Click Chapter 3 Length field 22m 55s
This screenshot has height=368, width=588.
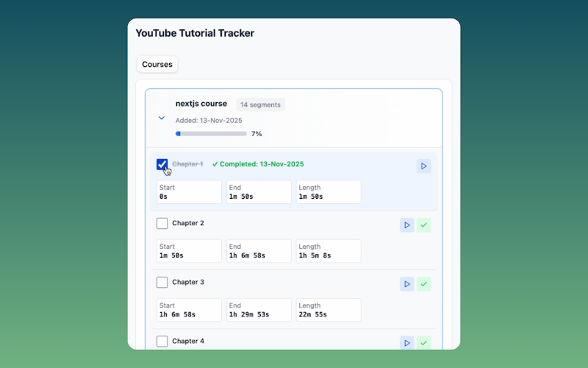pyautogui.click(x=329, y=310)
